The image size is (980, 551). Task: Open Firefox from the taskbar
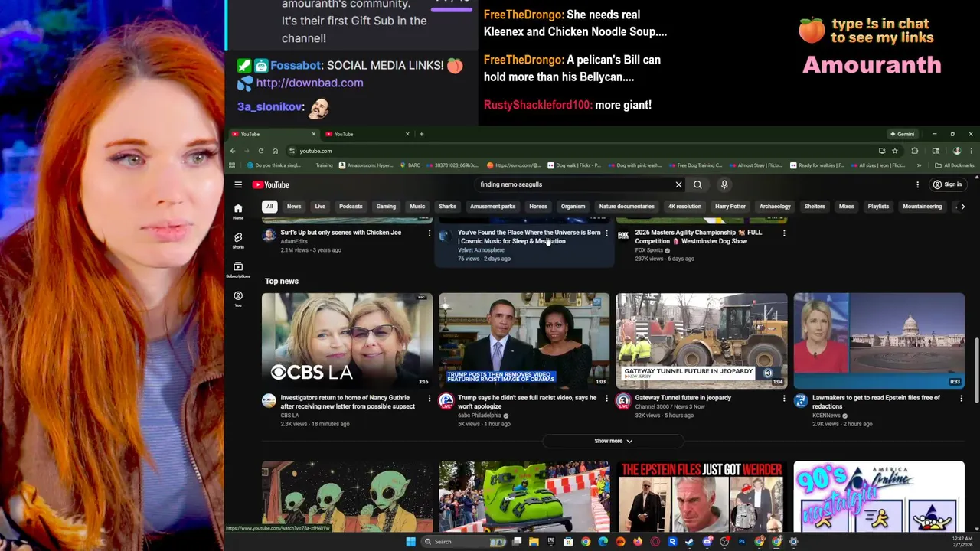point(638,542)
